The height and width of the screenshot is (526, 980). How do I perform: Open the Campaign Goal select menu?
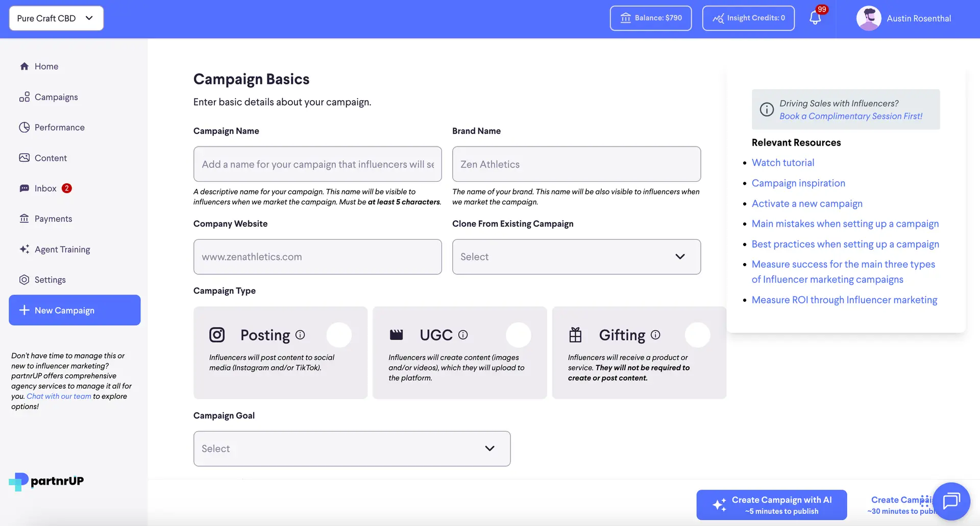coord(352,448)
